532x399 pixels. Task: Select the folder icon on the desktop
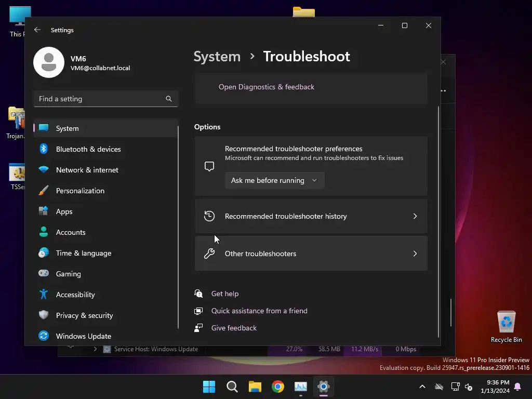[303, 12]
